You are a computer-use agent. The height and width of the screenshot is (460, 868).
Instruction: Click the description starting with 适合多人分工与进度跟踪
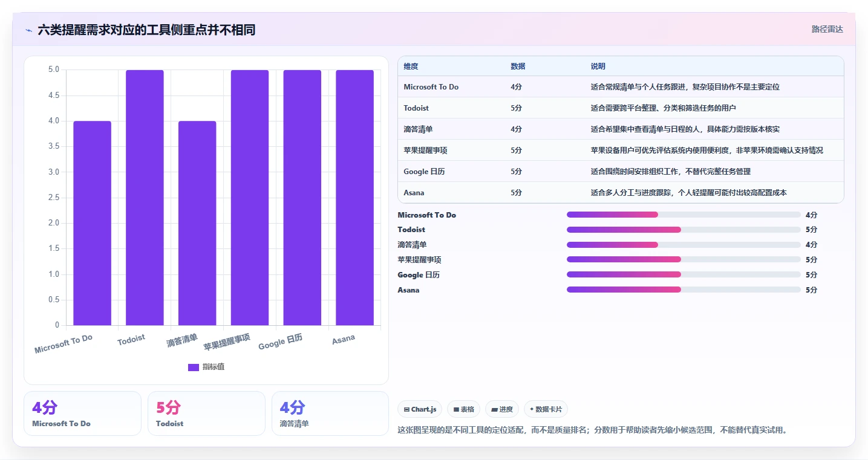pyautogui.click(x=688, y=193)
